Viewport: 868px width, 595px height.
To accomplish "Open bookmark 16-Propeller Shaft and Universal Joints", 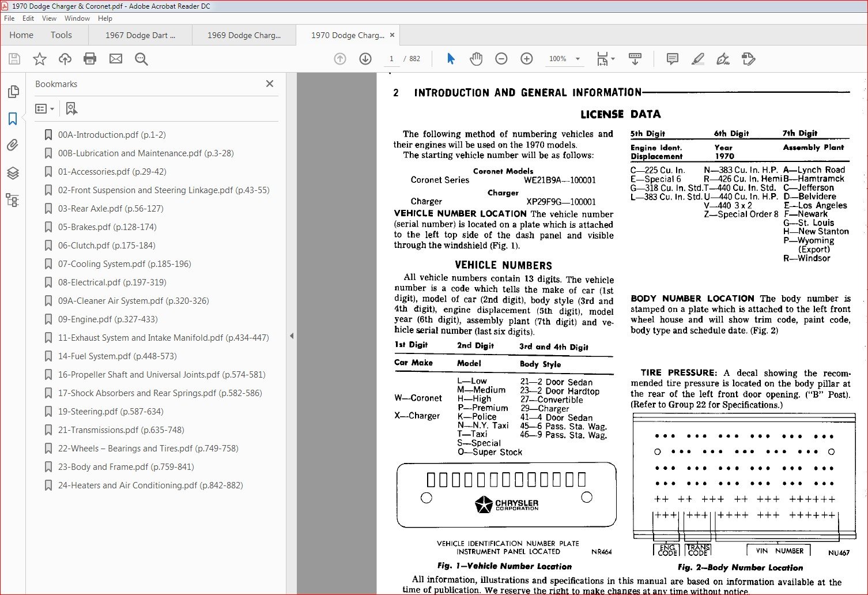I will point(161,375).
